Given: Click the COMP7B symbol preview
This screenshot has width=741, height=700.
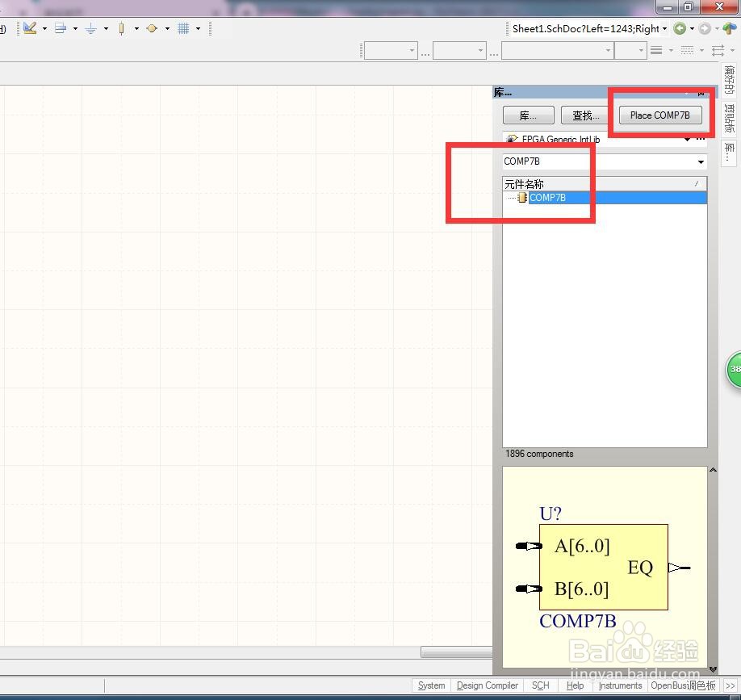Looking at the screenshot, I should pos(604,567).
